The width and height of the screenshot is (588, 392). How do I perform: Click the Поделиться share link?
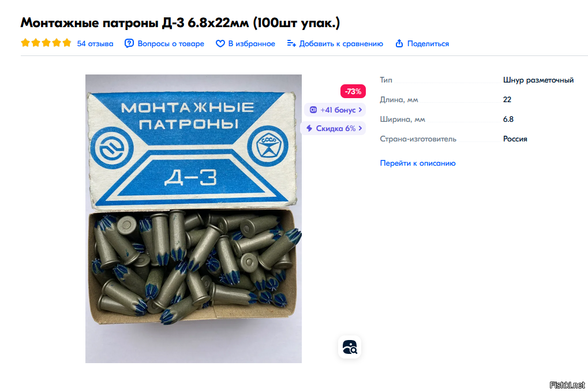coord(428,43)
